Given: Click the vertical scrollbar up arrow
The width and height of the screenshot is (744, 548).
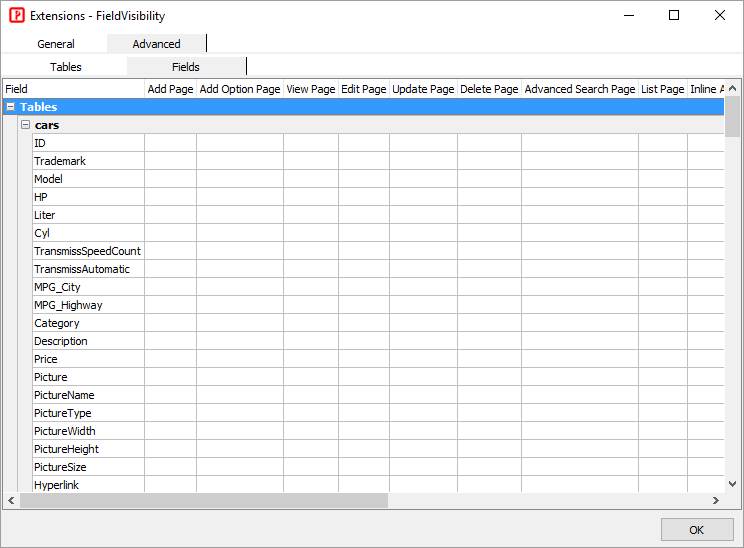Looking at the screenshot, I should (733, 88).
